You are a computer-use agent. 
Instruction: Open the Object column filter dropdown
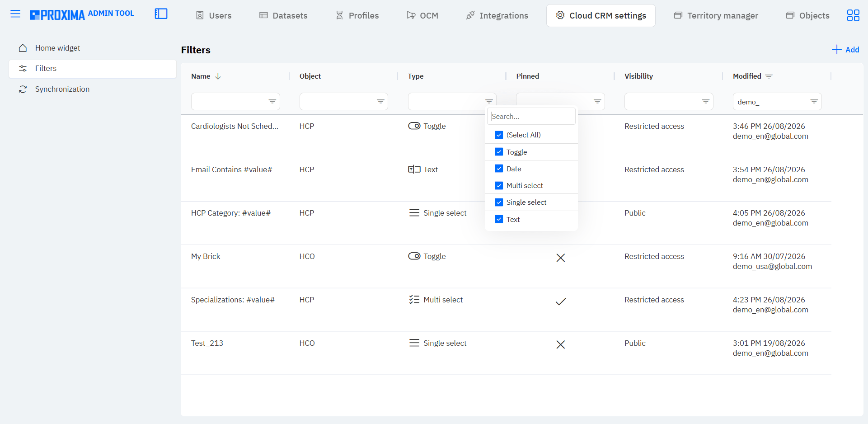(381, 101)
